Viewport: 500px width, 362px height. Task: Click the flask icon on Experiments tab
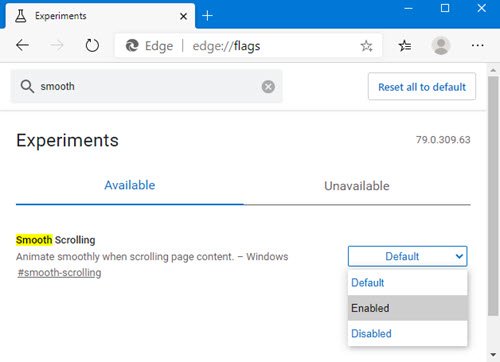click(x=21, y=16)
